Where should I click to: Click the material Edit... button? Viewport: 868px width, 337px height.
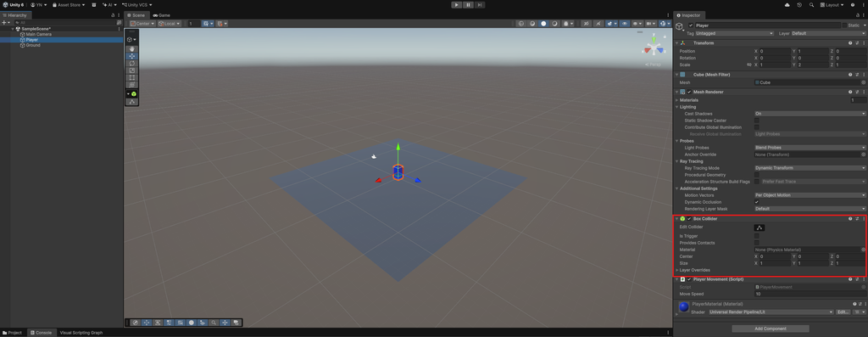coord(843,312)
